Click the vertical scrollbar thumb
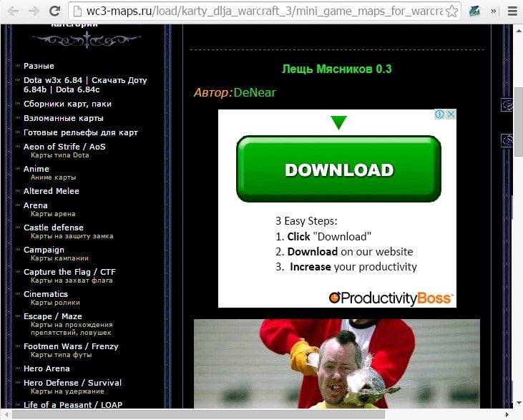This screenshot has width=523, height=420. [x=519, y=121]
